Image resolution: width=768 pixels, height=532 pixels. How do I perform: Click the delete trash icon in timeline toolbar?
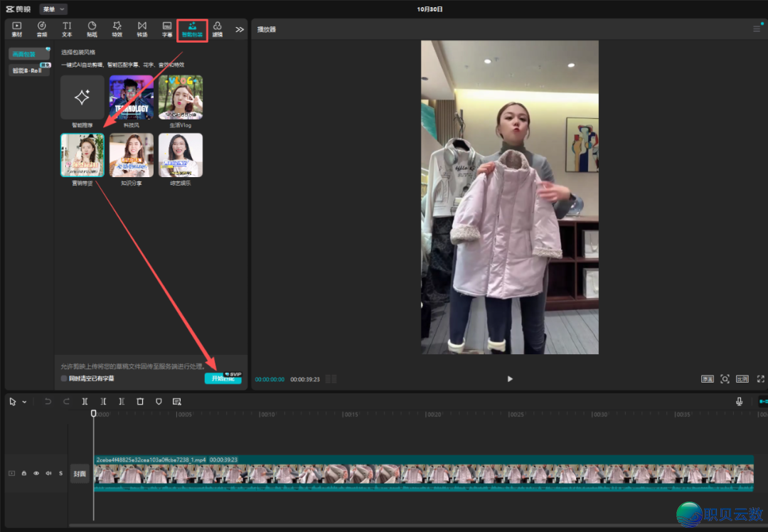(140, 402)
